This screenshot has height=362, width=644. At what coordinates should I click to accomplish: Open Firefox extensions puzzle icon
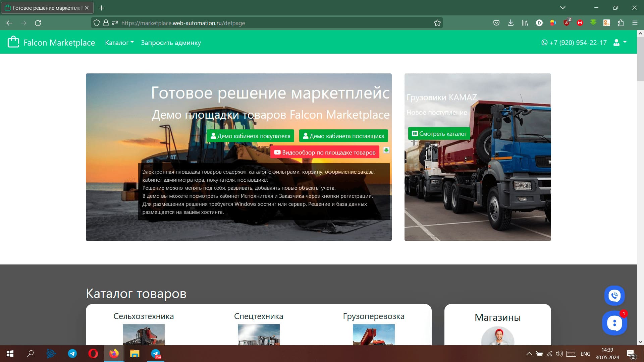pos(621,23)
